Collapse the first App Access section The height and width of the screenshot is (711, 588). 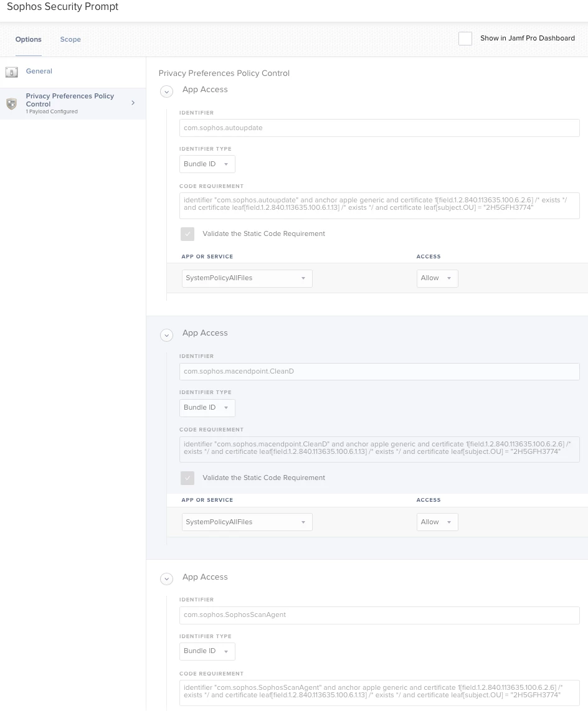(x=166, y=92)
